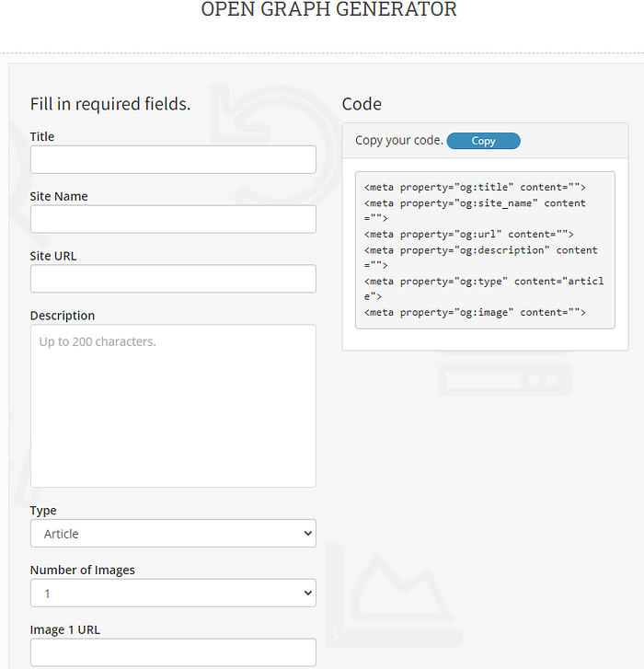This screenshot has height=669, width=644.
Task: Focus the Site Name input field
Action: pyautogui.click(x=173, y=219)
